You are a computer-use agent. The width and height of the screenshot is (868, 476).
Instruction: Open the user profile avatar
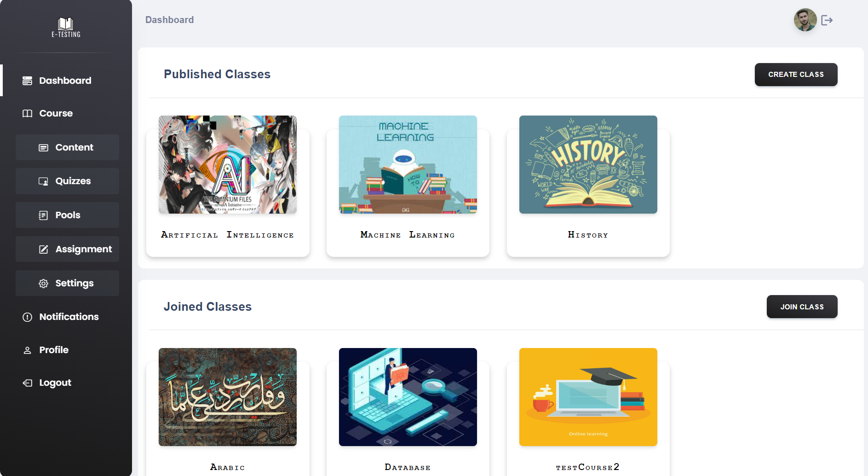coord(805,20)
